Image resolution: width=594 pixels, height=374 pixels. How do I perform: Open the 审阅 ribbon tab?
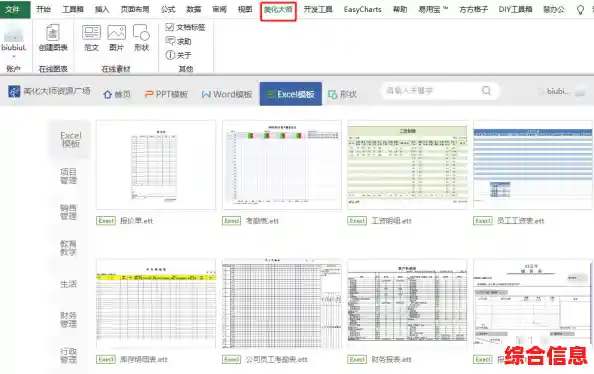point(219,9)
